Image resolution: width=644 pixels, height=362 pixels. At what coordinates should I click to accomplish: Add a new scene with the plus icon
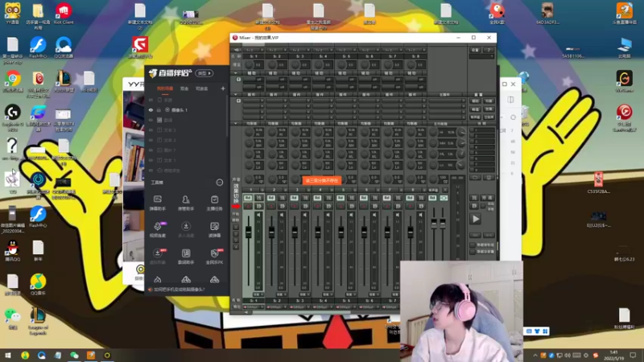pos(223,88)
